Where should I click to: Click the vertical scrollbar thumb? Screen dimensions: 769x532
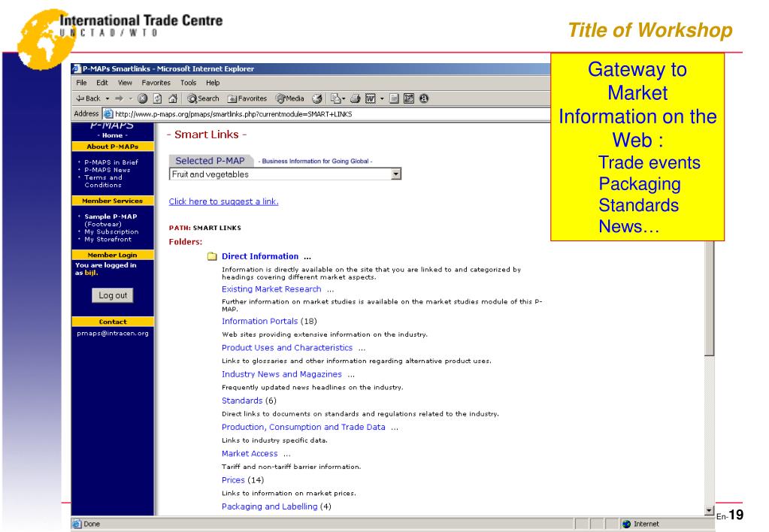point(709,298)
